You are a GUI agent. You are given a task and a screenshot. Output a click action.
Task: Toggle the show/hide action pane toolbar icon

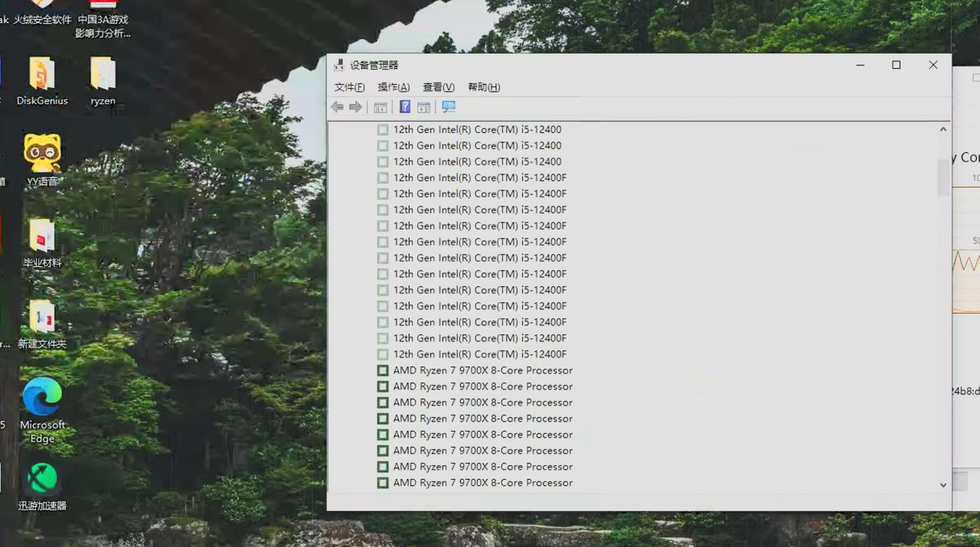click(x=423, y=107)
